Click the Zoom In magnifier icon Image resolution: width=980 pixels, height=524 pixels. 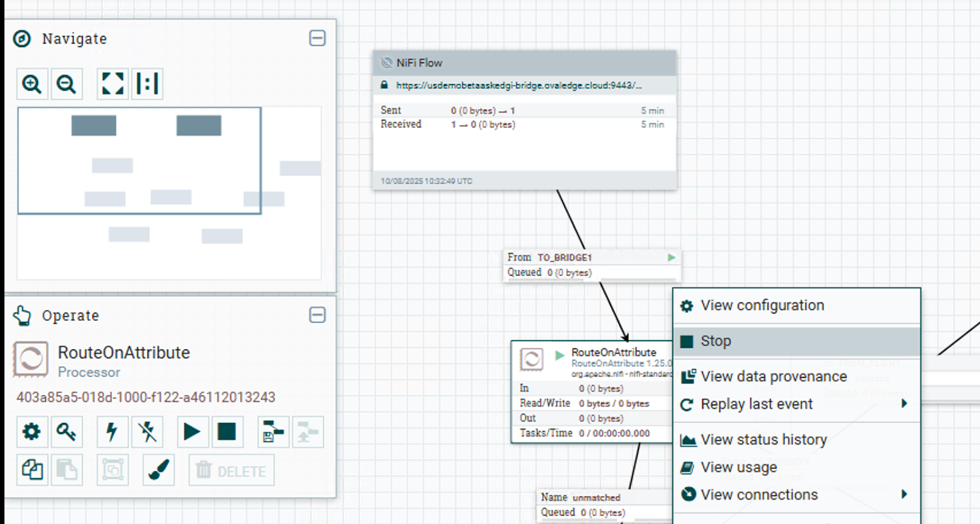point(32,84)
